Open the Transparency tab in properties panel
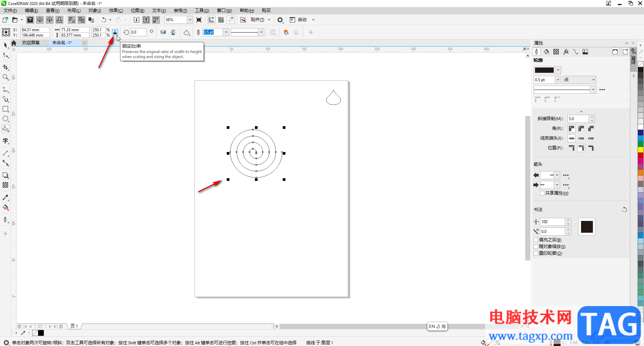 pyautogui.click(x=556, y=52)
